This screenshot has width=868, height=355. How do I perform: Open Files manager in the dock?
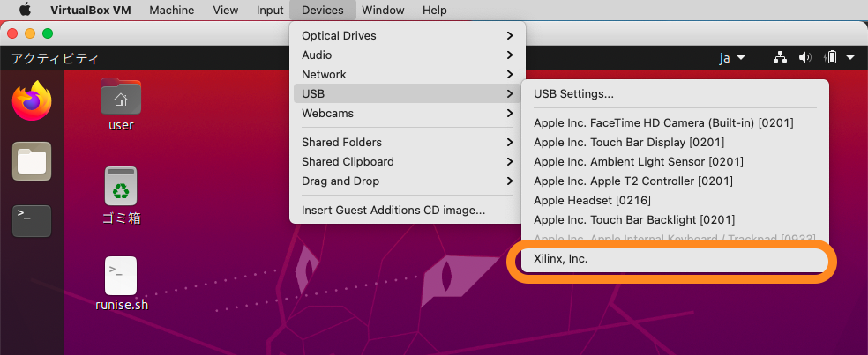coord(32,161)
